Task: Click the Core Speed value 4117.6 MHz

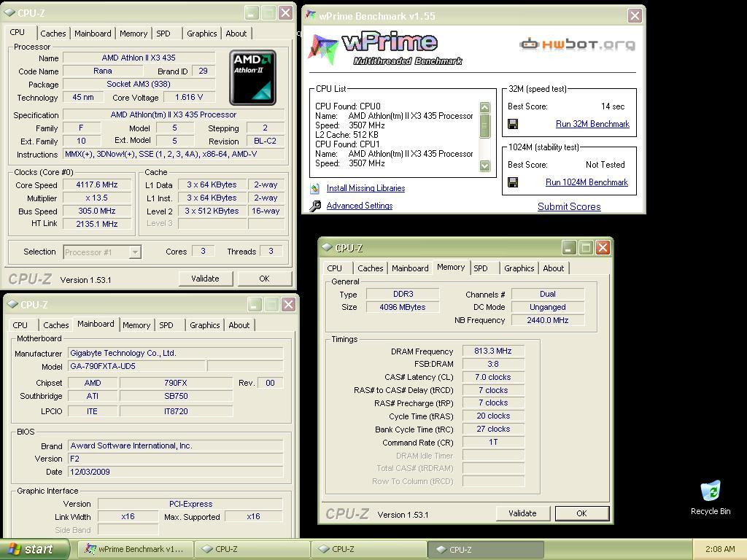Action: coord(97,184)
